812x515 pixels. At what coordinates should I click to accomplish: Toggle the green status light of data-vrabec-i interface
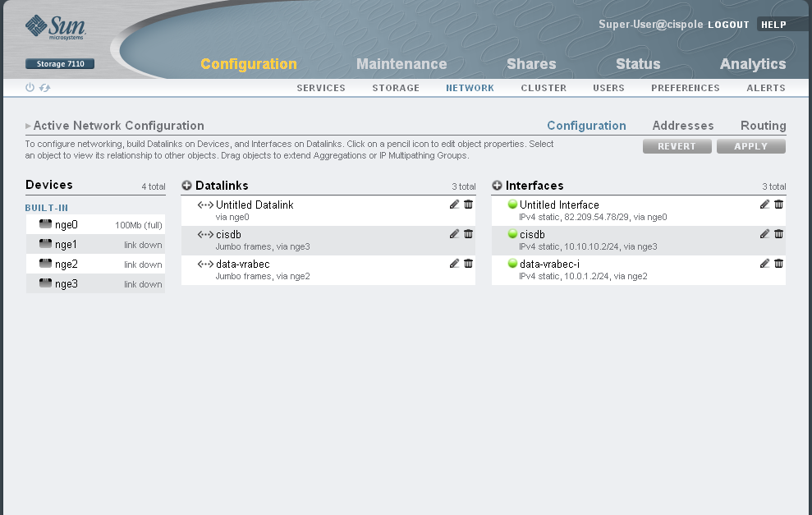click(512, 263)
